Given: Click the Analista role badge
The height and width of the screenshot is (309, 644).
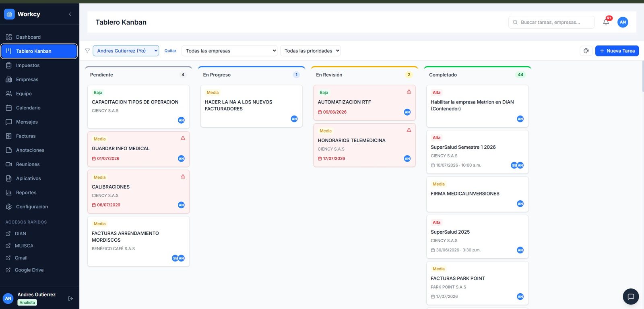Looking at the screenshot, I should point(27,303).
